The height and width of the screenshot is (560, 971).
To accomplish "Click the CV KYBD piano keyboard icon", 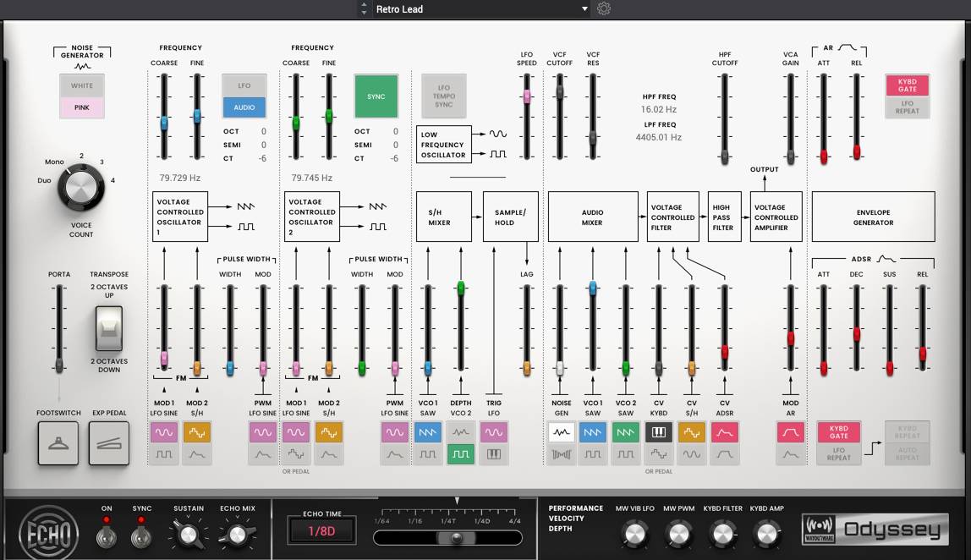I will click(x=658, y=432).
